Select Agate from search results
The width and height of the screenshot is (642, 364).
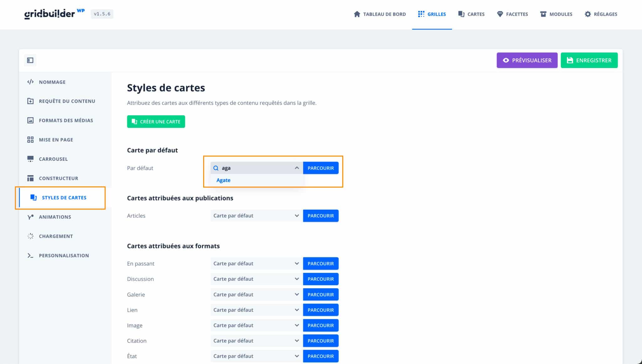(223, 180)
